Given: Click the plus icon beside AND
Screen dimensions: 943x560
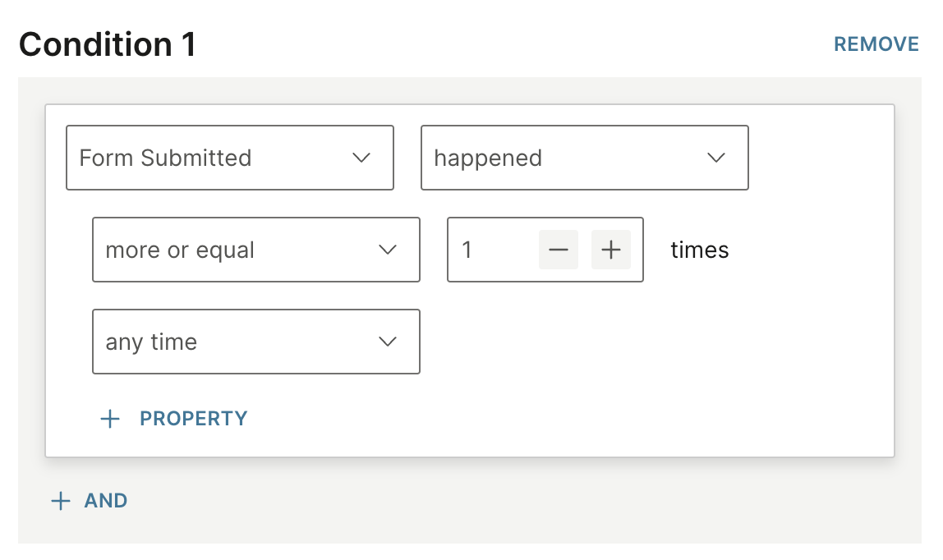Looking at the screenshot, I should point(61,501).
